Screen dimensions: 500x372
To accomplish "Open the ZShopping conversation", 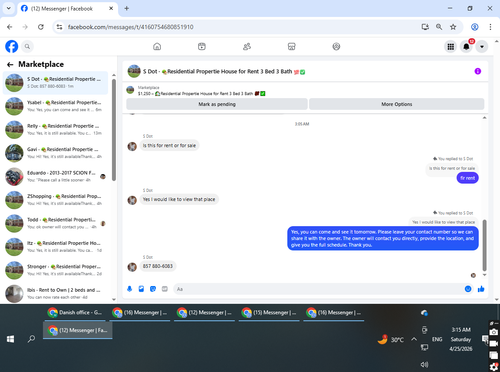I will click(55, 200).
